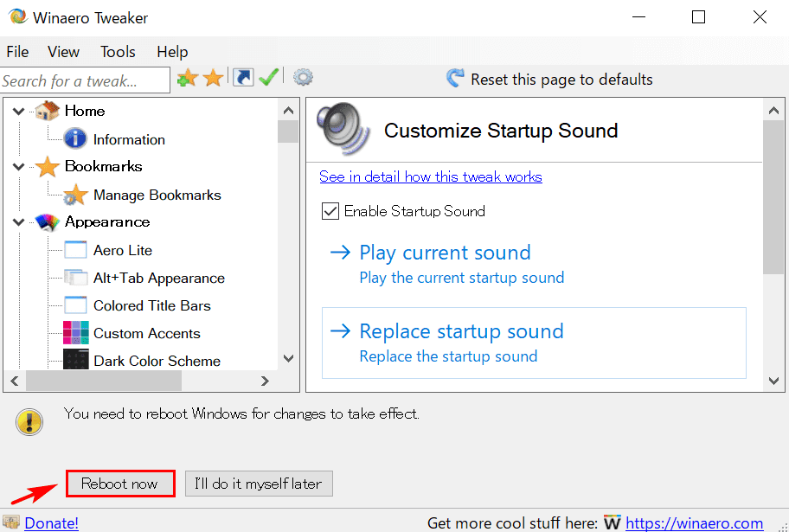Click I'll do it myself later

click(x=259, y=484)
